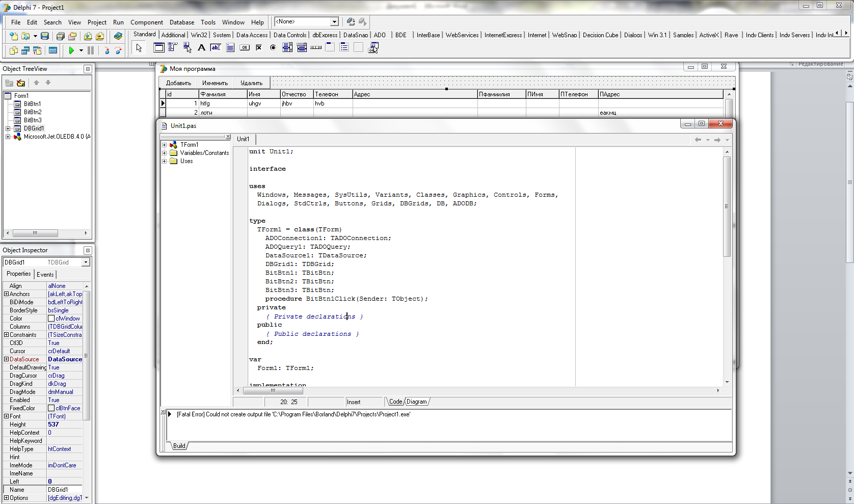Screen dimensions: 854x504
Task: Click the View Unit toolbar icon
Action: (13, 50)
